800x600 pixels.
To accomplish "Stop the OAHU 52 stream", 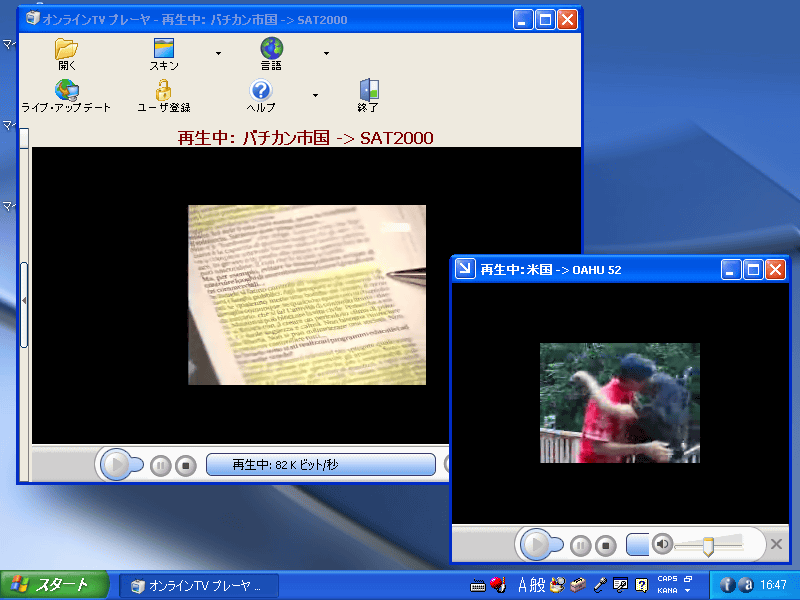I will pos(606,546).
